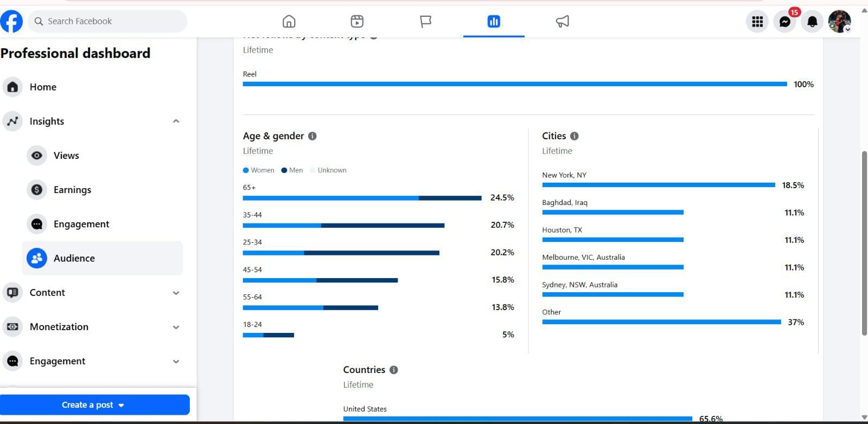Open the Video reels icon in top navigation

point(357,21)
